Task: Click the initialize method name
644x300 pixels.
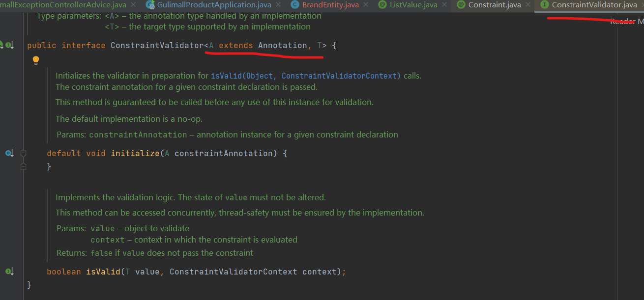Action: (x=135, y=153)
